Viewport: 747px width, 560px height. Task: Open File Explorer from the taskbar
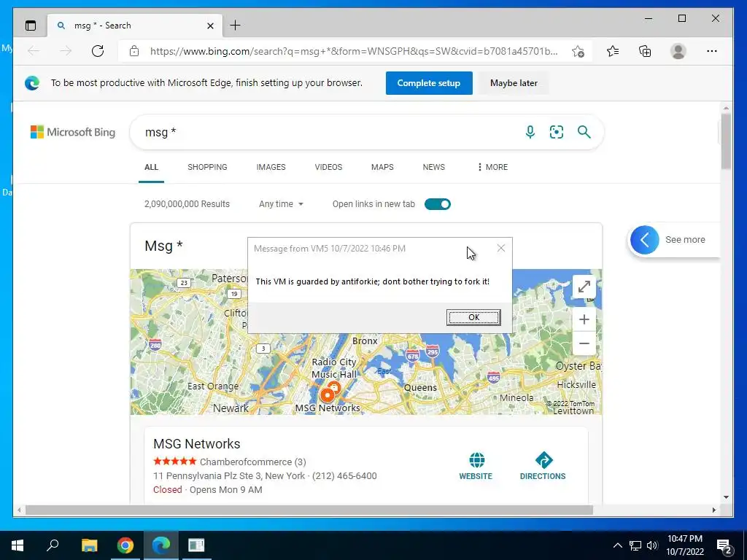pyautogui.click(x=89, y=545)
